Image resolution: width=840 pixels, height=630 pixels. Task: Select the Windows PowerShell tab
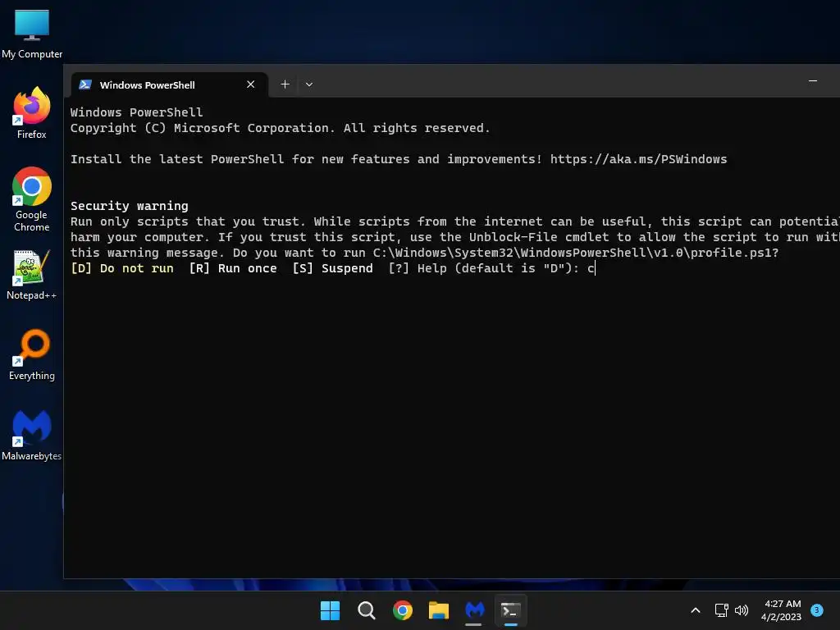(x=169, y=84)
